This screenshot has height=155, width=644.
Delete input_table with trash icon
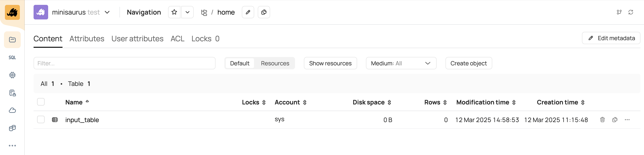pyautogui.click(x=602, y=120)
